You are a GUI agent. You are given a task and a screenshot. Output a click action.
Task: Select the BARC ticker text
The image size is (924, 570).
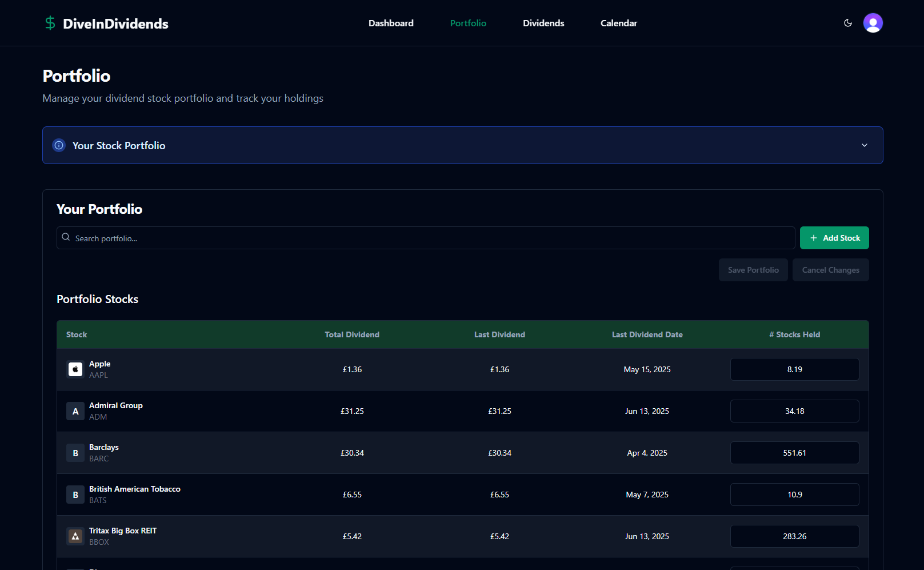click(99, 459)
